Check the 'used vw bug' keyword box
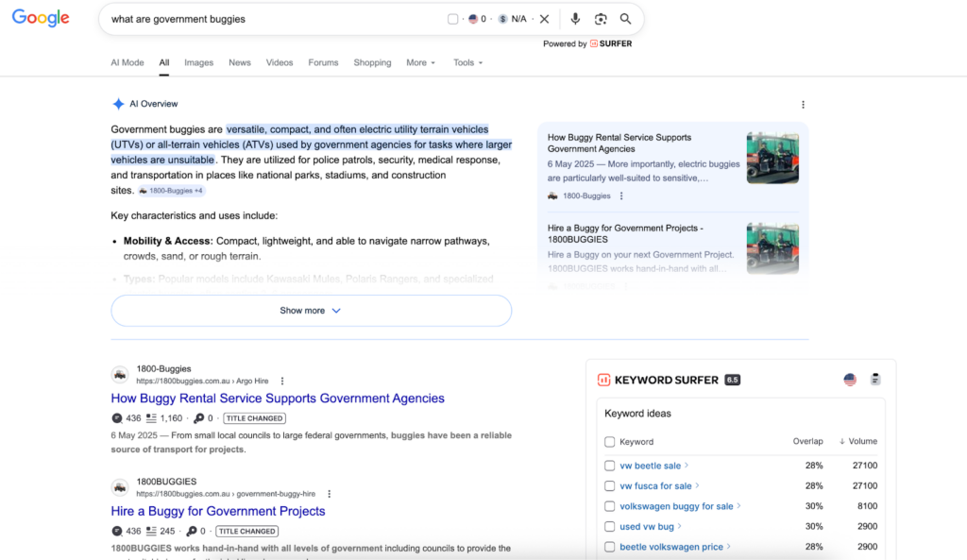The image size is (967, 560). point(610,526)
